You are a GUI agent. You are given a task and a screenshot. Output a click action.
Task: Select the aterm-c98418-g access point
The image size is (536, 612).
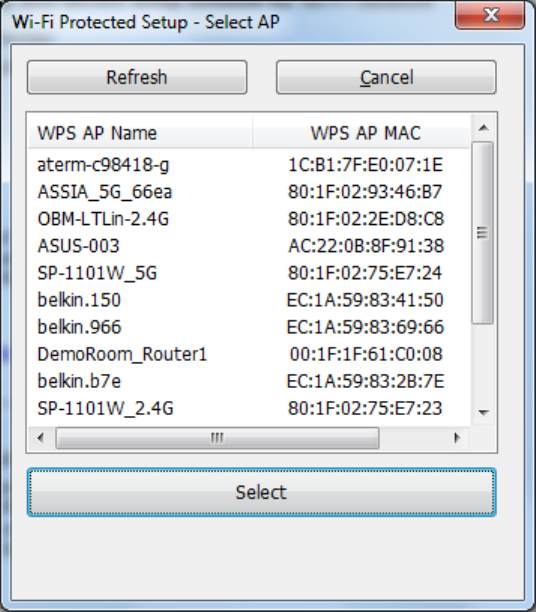[249, 165]
